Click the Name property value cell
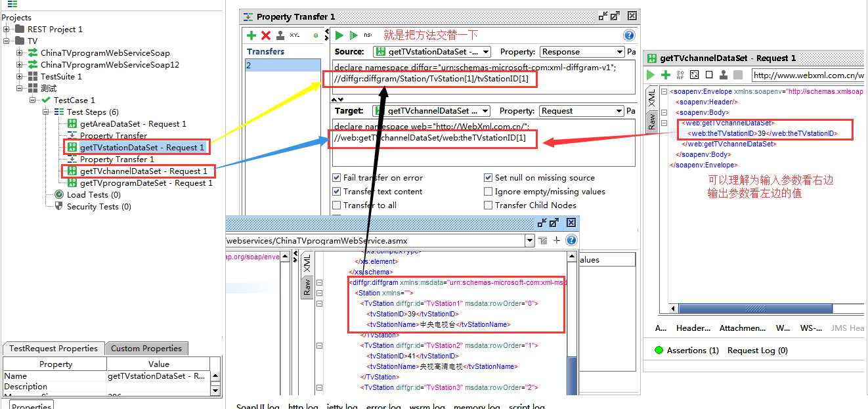Image resolution: width=868 pixels, height=409 pixels. (158, 376)
